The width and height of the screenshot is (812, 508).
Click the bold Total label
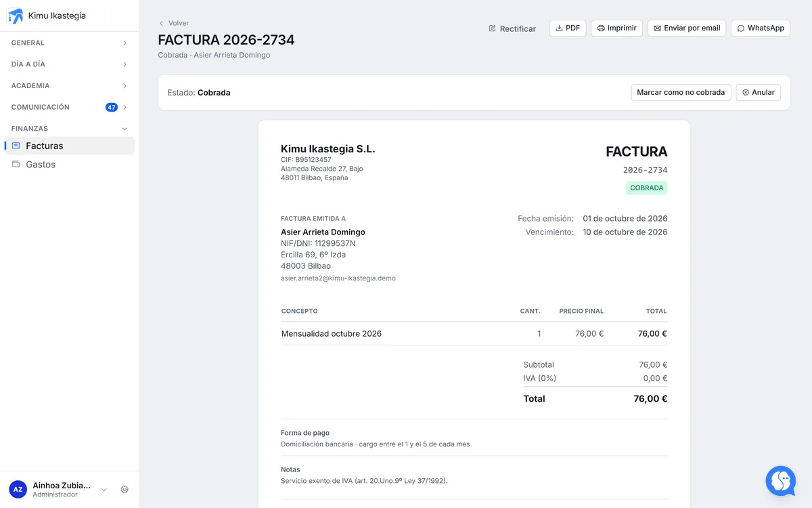tap(534, 399)
